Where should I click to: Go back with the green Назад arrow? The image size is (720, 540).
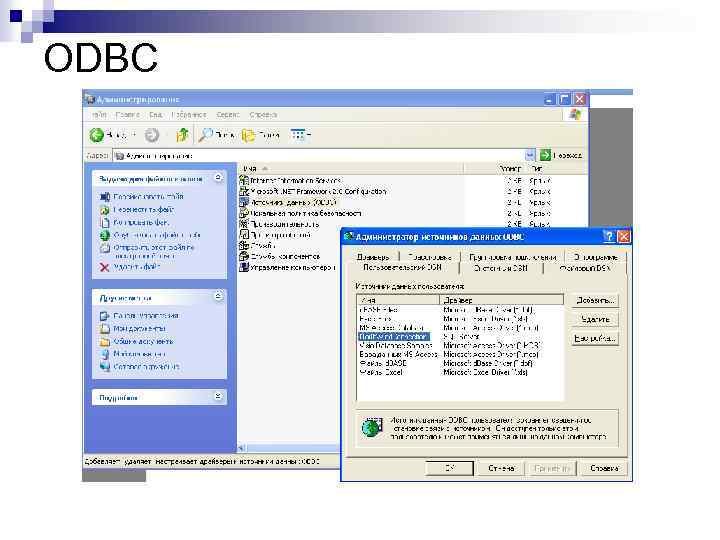pos(97,135)
